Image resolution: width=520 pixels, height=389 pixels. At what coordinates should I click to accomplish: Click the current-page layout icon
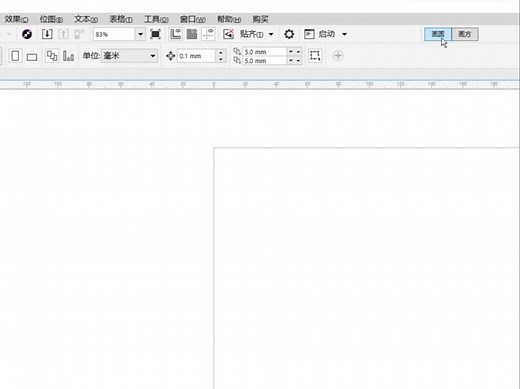[x=68, y=56]
